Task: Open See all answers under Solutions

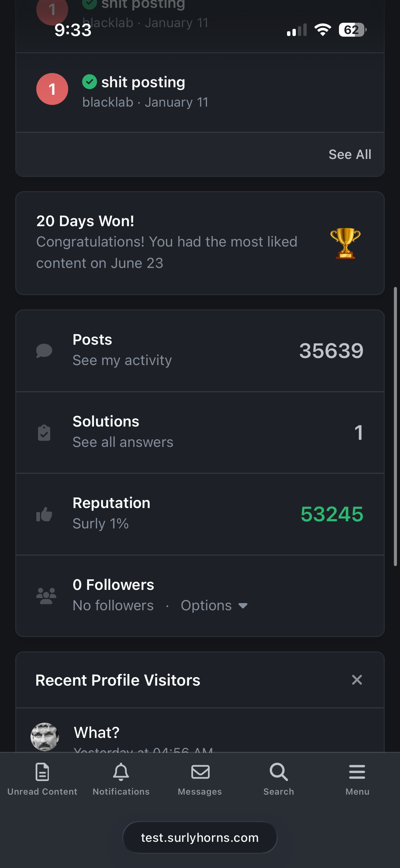Action: [x=123, y=442]
